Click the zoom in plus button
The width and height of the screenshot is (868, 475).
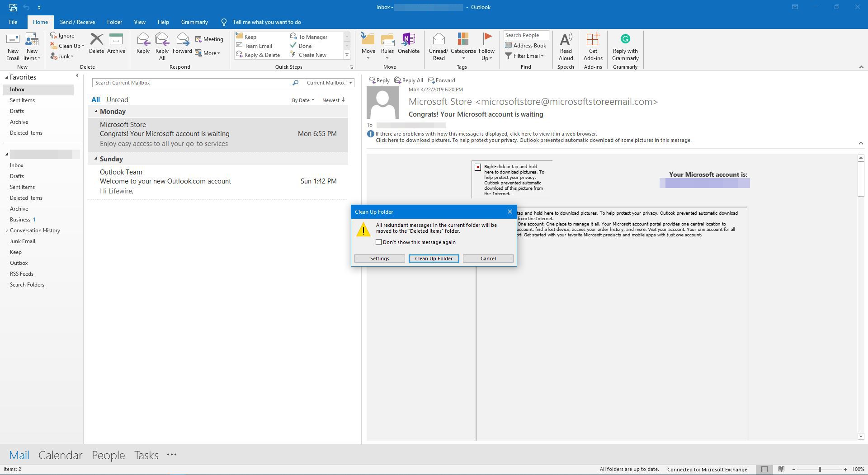coord(845,469)
